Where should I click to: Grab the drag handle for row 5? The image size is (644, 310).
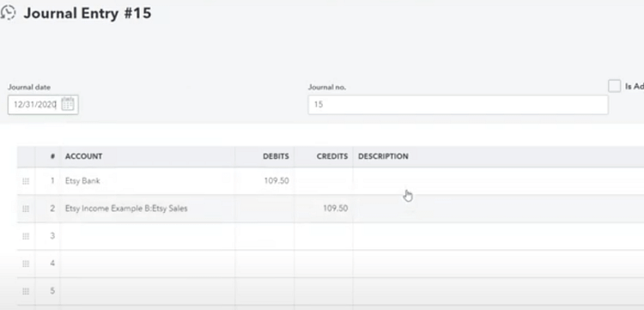(x=26, y=291)
